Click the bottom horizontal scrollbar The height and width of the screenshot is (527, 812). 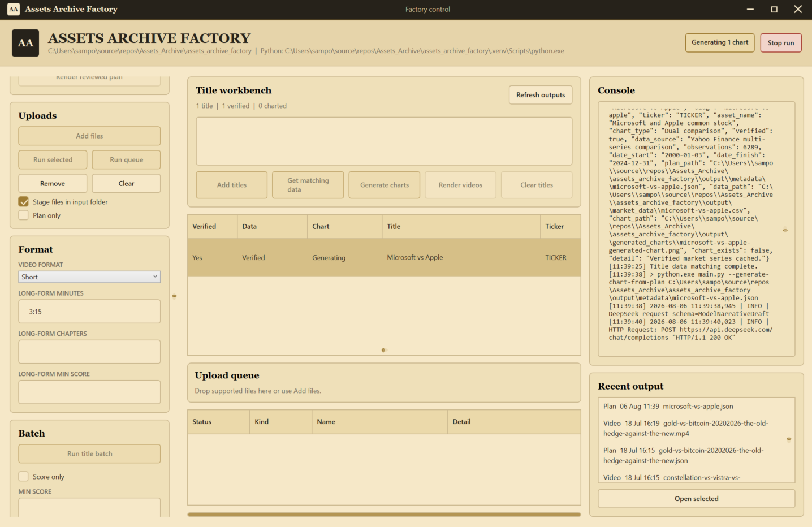384,515
